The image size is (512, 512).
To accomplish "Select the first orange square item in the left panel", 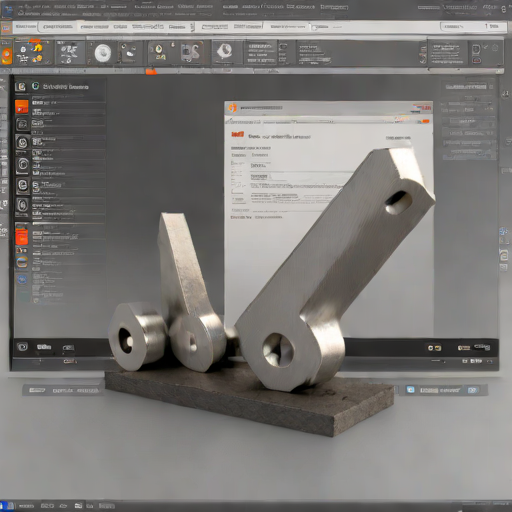I will [x=22, y=107].
